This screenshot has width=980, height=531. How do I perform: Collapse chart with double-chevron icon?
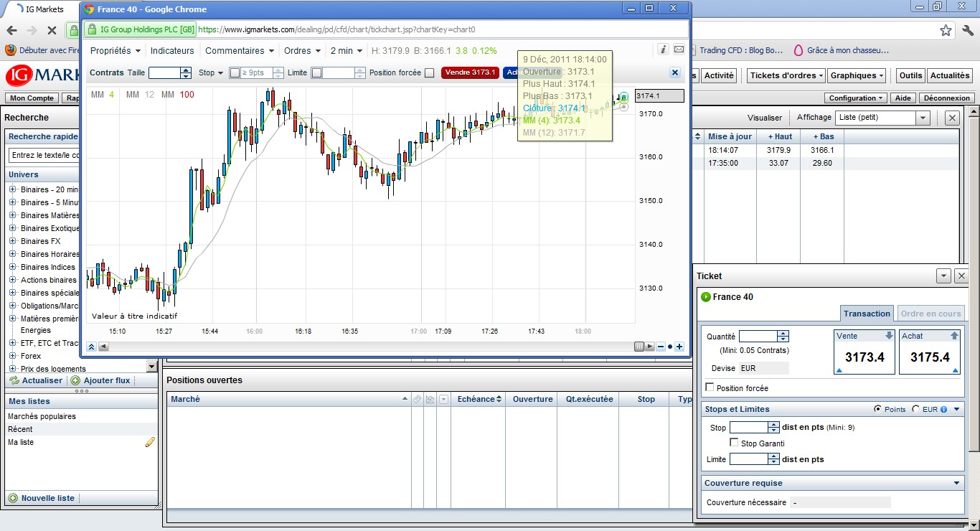(x=92, y=347)
